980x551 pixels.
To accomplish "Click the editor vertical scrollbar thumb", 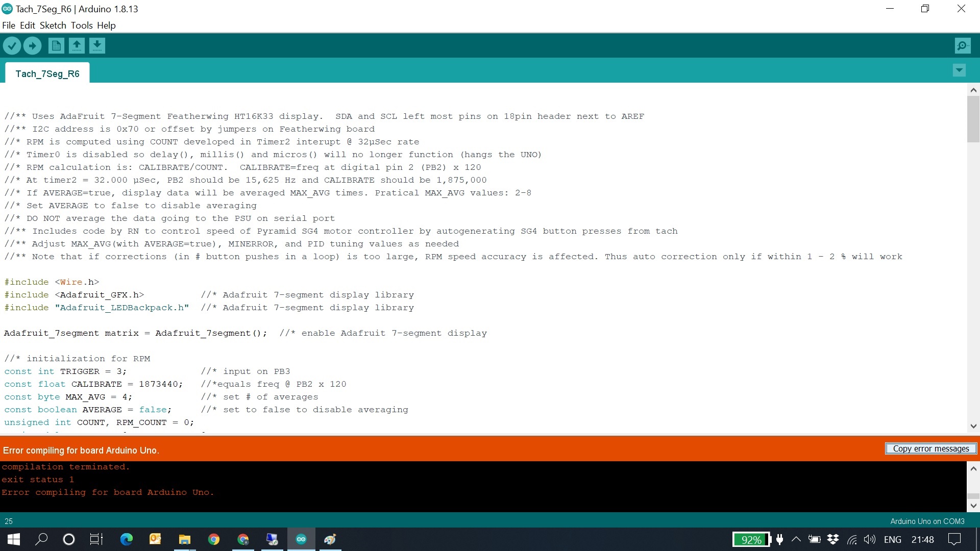I will 973,119.
